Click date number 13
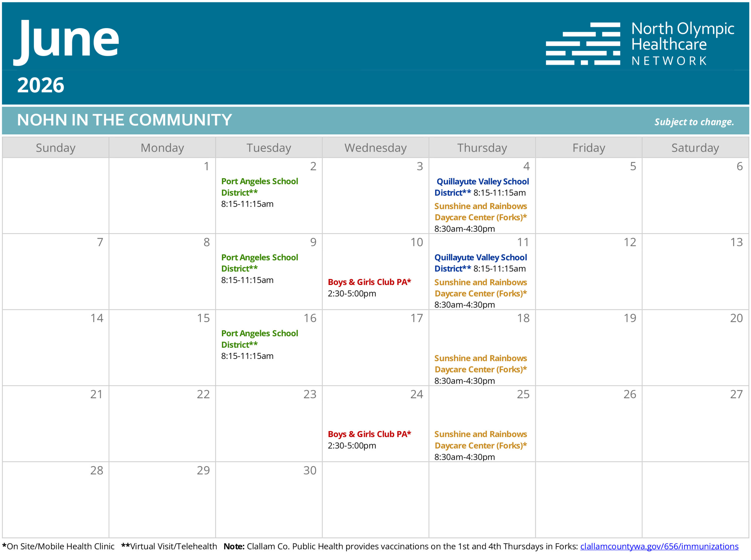The image size is (751, 560). [736, 242]
